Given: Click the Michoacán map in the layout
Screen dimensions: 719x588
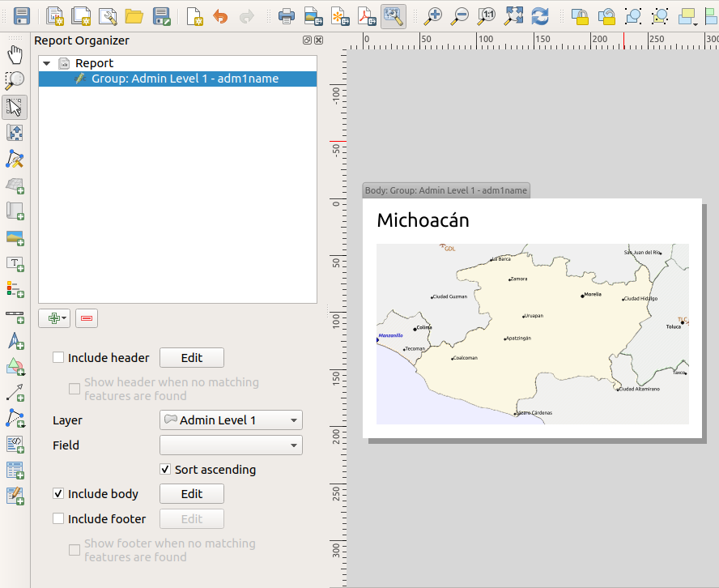Looking at the screenshot, I should point(532,334).
